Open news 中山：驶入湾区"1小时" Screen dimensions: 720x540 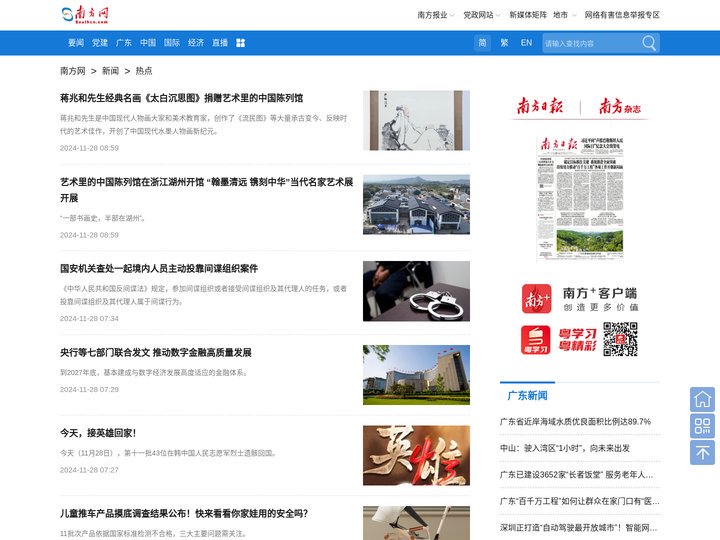tap(565, 448)
